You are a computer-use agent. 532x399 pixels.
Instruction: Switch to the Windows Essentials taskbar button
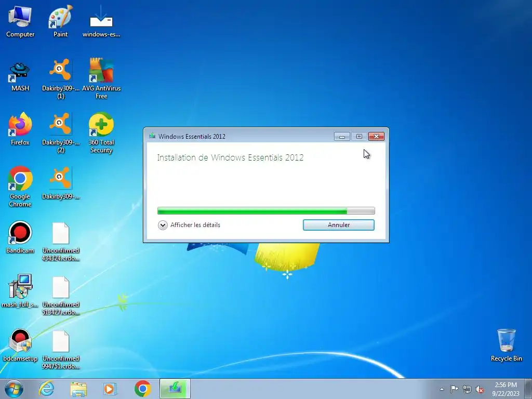175,389
